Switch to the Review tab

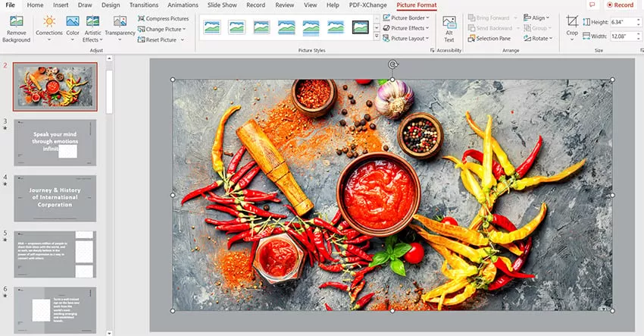point(285,5)
